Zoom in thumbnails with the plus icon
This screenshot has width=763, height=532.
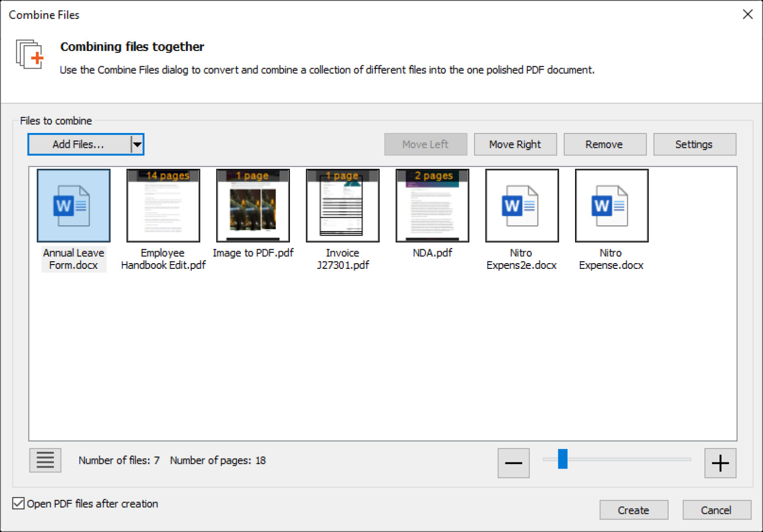pos(720,463)
